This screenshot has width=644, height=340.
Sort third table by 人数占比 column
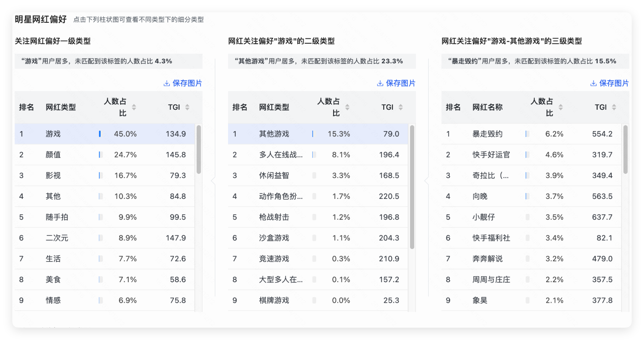click(561, 107)
